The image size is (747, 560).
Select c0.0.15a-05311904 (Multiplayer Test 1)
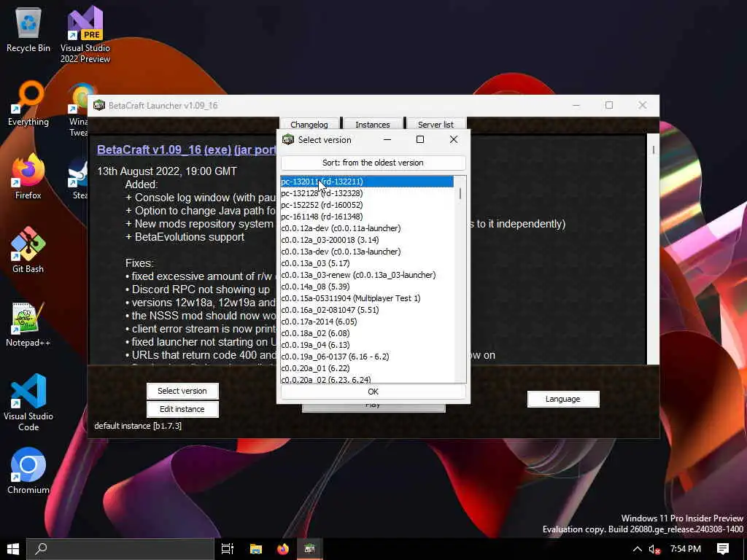[x=367, y=298]
